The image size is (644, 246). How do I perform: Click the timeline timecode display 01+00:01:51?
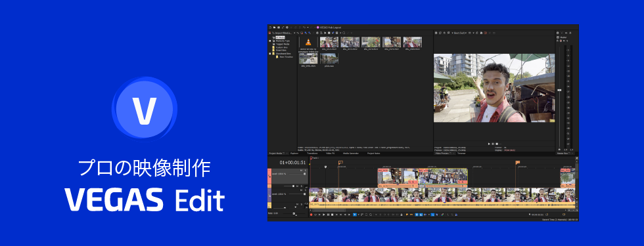[292, 163]
